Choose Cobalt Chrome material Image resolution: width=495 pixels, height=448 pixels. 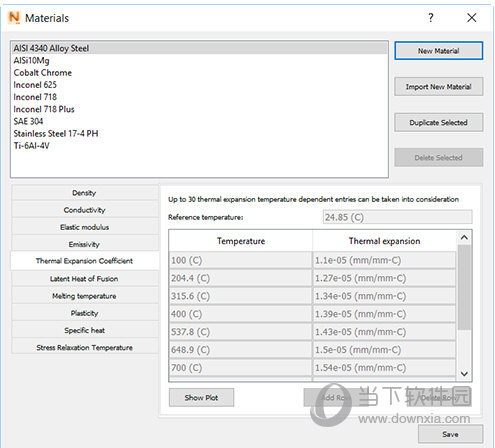pyautogui.click(x=200, y=73)
